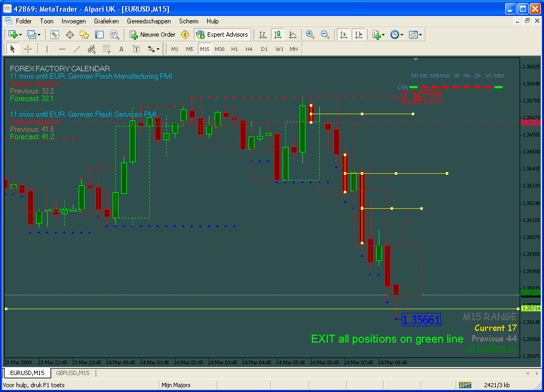The width and height of the screenshot is (544, 392).
Task: Toggle Expert Advisors button
Action: 222,35
